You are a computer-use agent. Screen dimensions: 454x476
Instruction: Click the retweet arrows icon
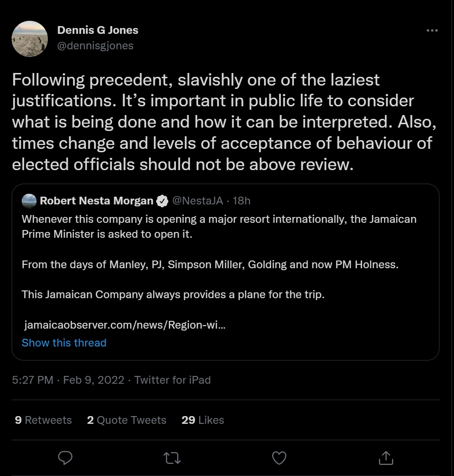pos(172,457)
